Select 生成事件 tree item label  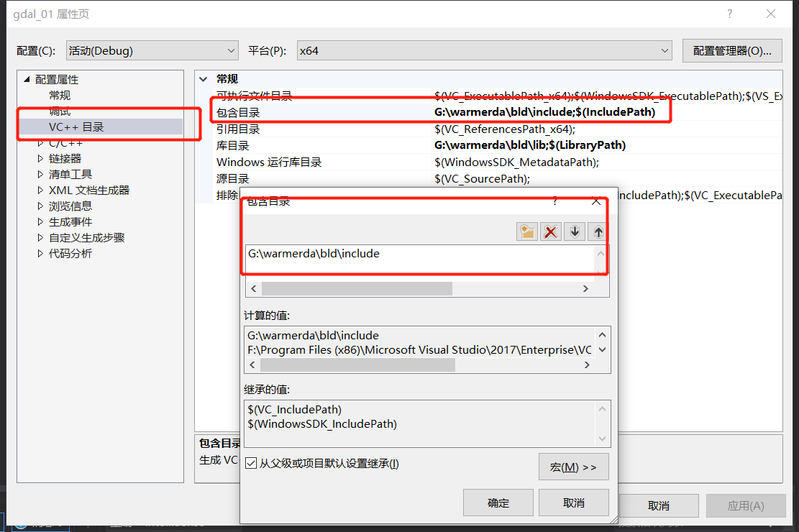pos(70,221)
